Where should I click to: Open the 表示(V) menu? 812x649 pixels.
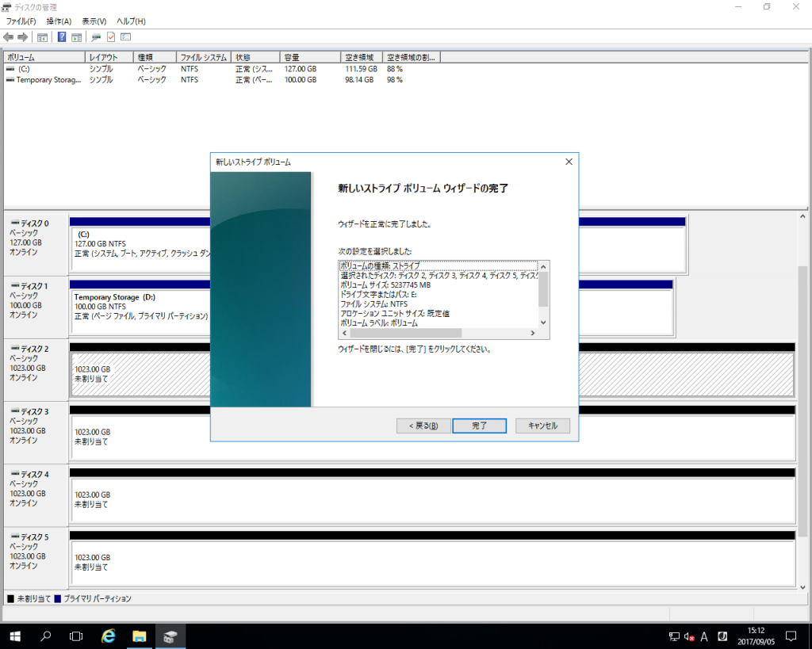[x=94, y=21]
